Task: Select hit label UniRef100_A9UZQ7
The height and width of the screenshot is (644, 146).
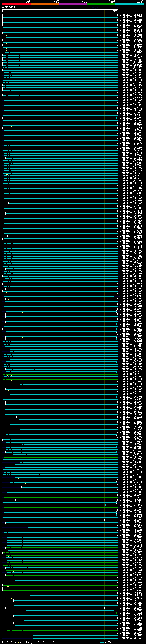Action: pyautogui.click(x=131, y=324)
